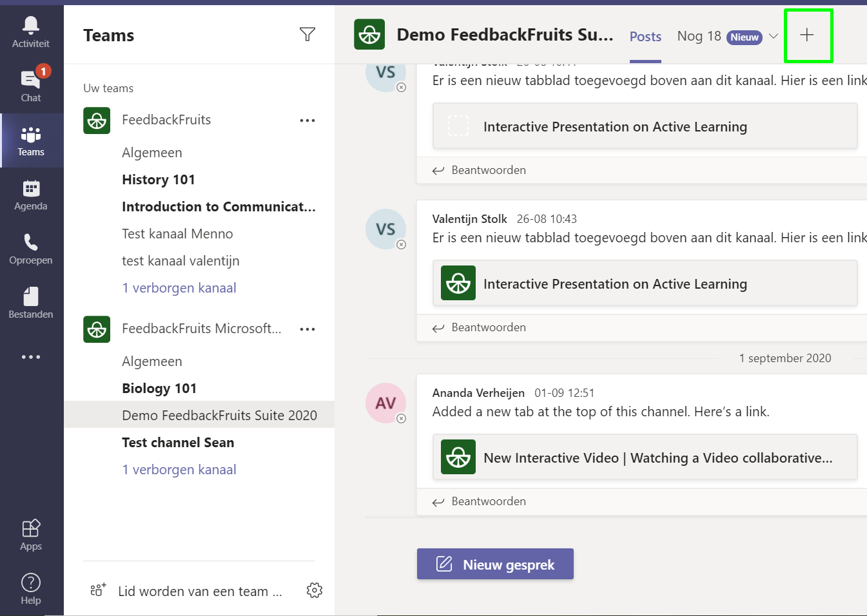Click Valentijn Stolk name at 26-08 10:43
Screen dimensions: 867x616
(x=469, y=219)
